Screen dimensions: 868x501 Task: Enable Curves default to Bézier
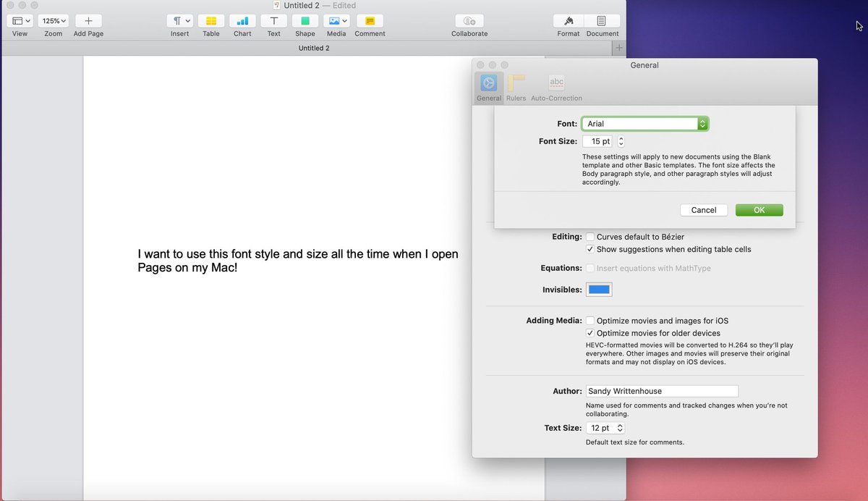tap(590, 237)
